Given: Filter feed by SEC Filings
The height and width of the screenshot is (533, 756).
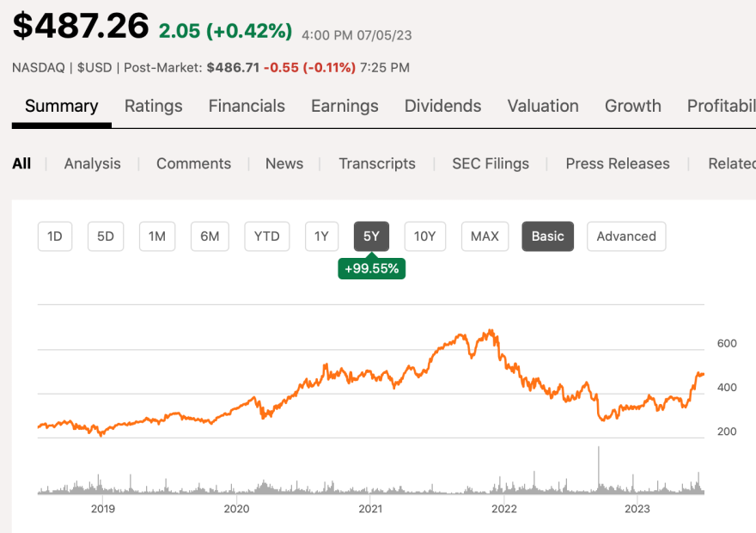Looking at the screenshot, I should coord(491,163).
